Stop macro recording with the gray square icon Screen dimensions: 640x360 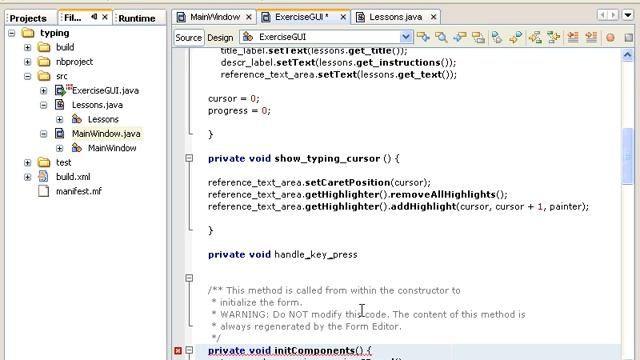(629, 38)
